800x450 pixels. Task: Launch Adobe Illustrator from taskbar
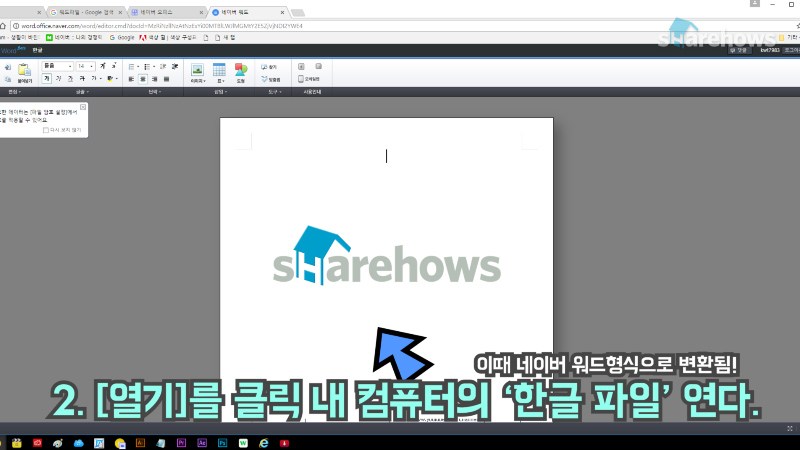tap(140, 443)
